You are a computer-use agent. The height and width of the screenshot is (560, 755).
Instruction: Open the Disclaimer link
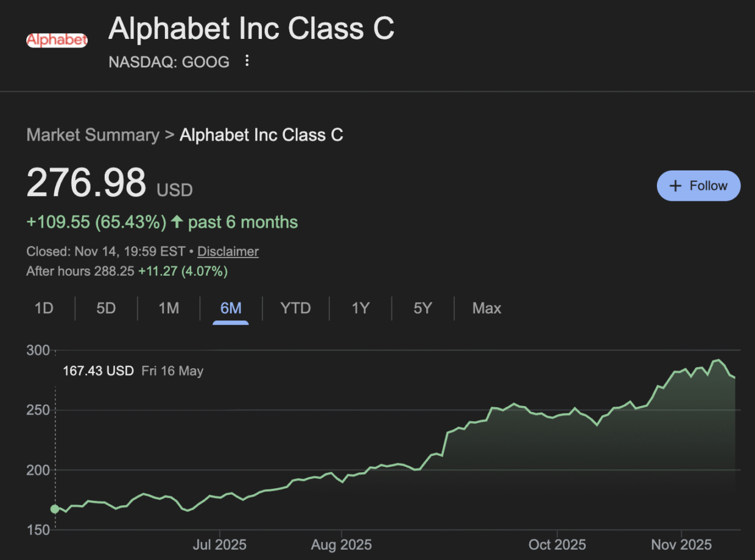228,251
